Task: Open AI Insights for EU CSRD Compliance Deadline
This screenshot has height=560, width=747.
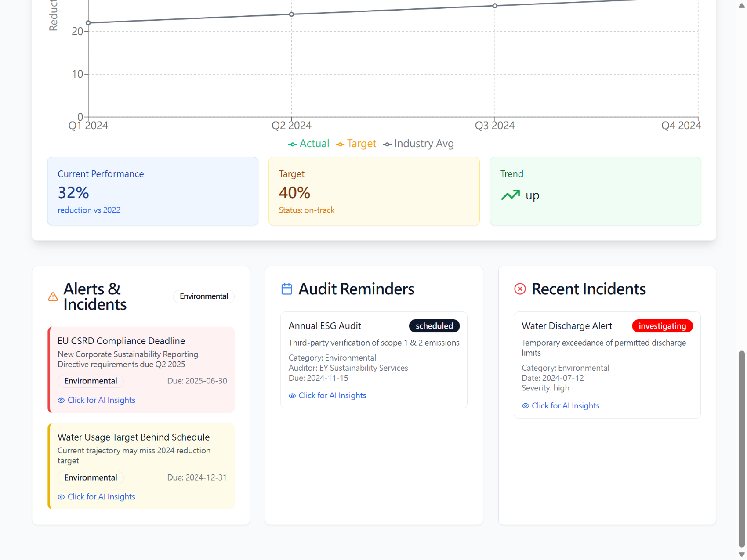Action: (x=101, y=401)
